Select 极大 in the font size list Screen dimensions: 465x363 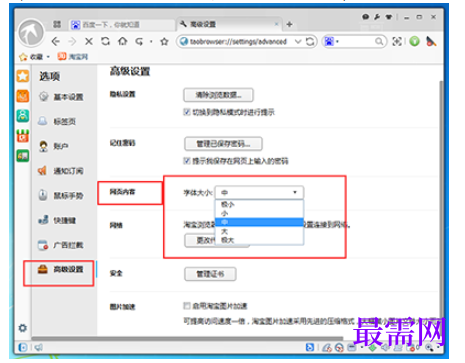(x=259, y=240)
